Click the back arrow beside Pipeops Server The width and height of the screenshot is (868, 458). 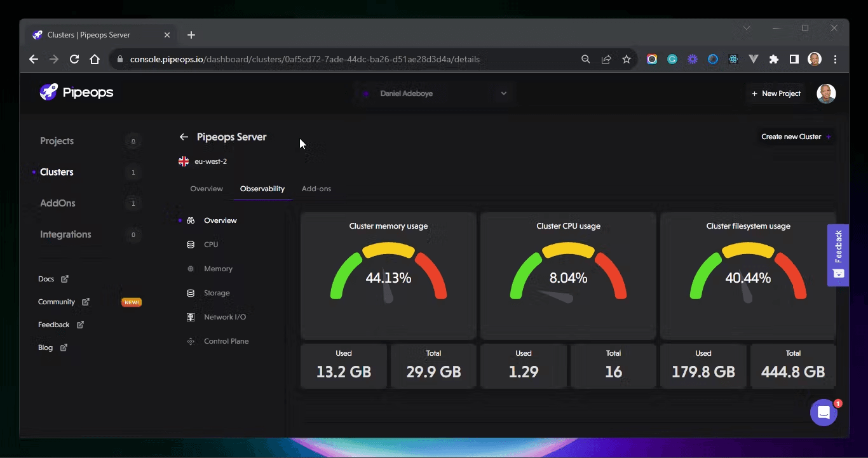point(184,137)
